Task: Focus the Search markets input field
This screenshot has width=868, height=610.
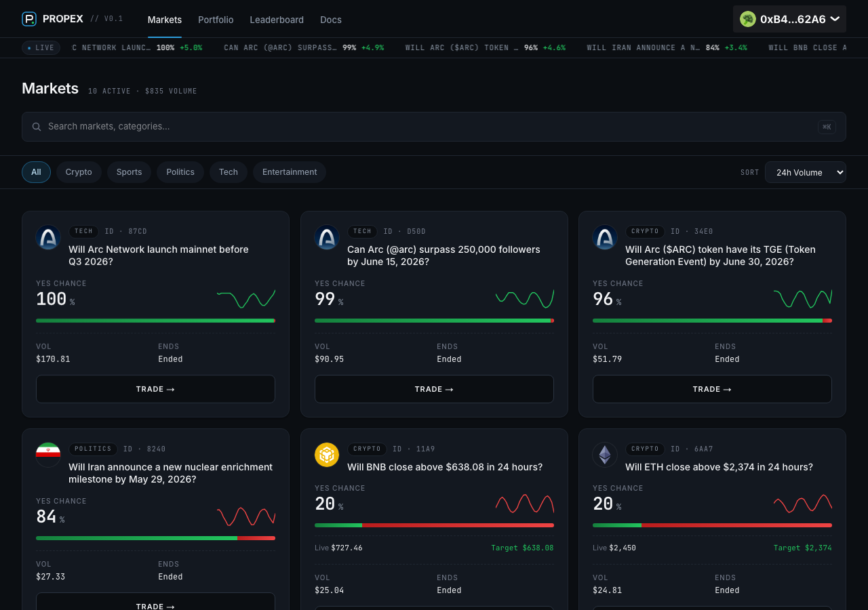Action: tap(434, 127)
